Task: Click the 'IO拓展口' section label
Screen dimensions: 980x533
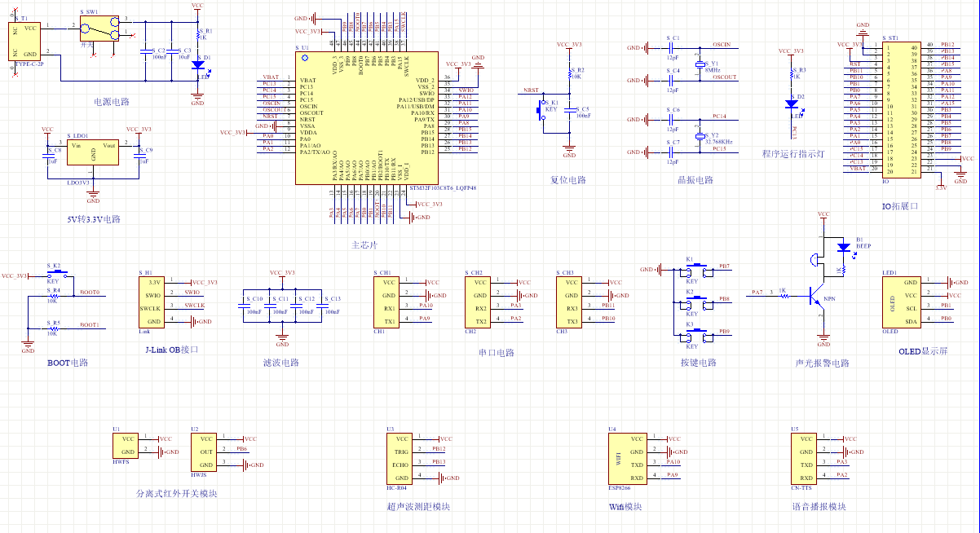Action: (900, 206)
